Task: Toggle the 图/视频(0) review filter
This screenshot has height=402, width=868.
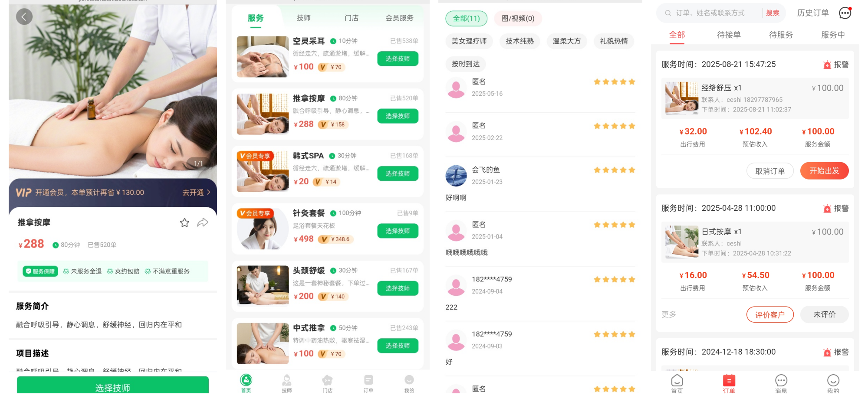Action: click(x=518, y=18)
